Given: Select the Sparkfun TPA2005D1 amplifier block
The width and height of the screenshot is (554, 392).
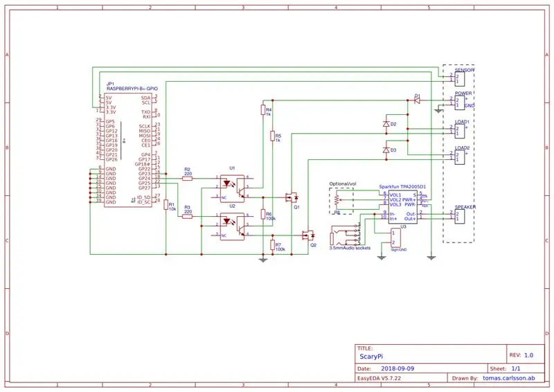Looking at the screenshot, I should pyautogui.click(x=403, y=207).
